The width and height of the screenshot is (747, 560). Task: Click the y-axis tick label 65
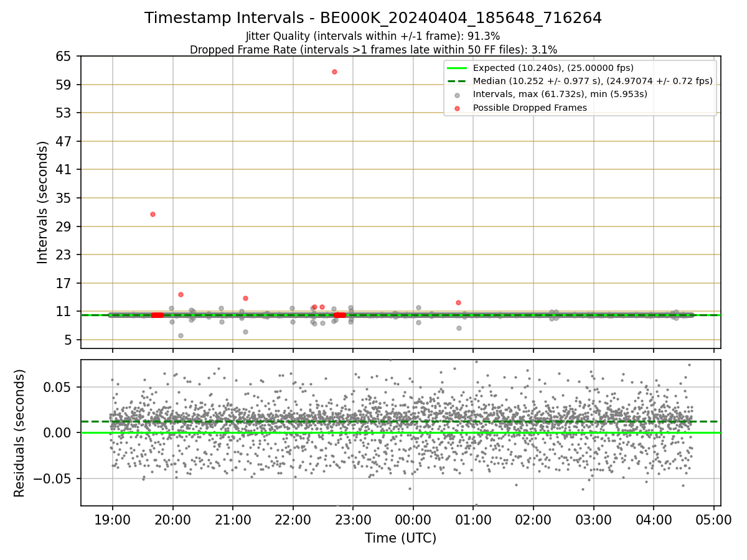coord(64,57)
